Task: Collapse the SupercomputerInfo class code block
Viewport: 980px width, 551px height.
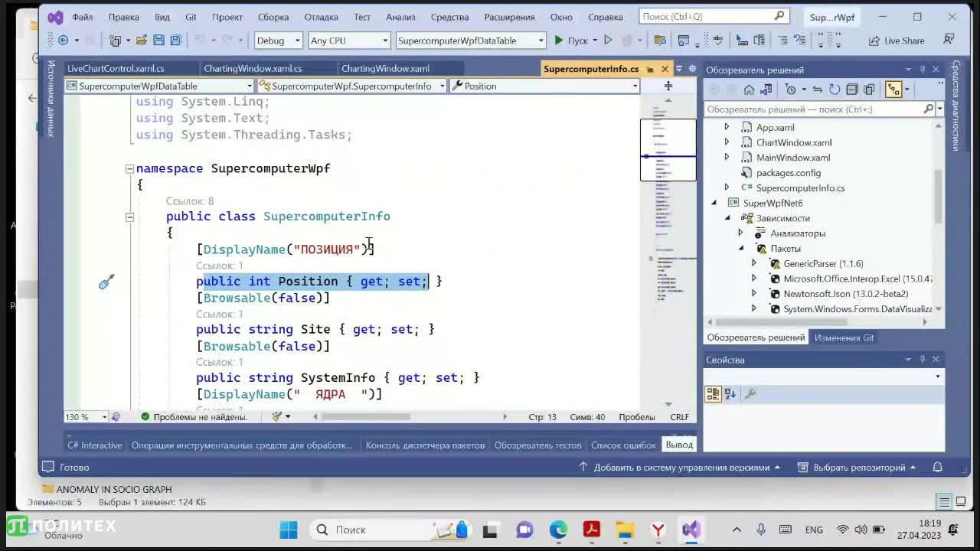Action: click(x=129, y=217)
